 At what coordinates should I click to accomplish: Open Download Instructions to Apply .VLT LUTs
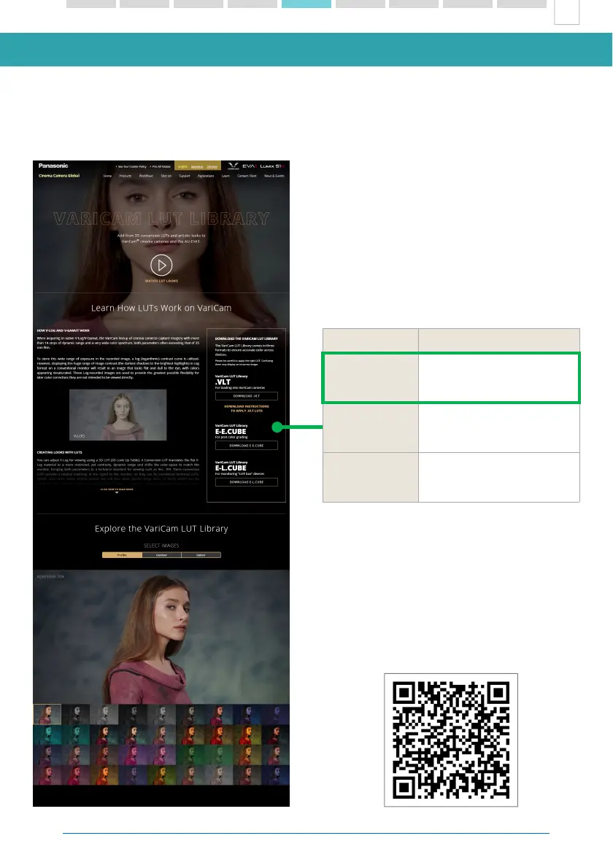coord(247,408)
